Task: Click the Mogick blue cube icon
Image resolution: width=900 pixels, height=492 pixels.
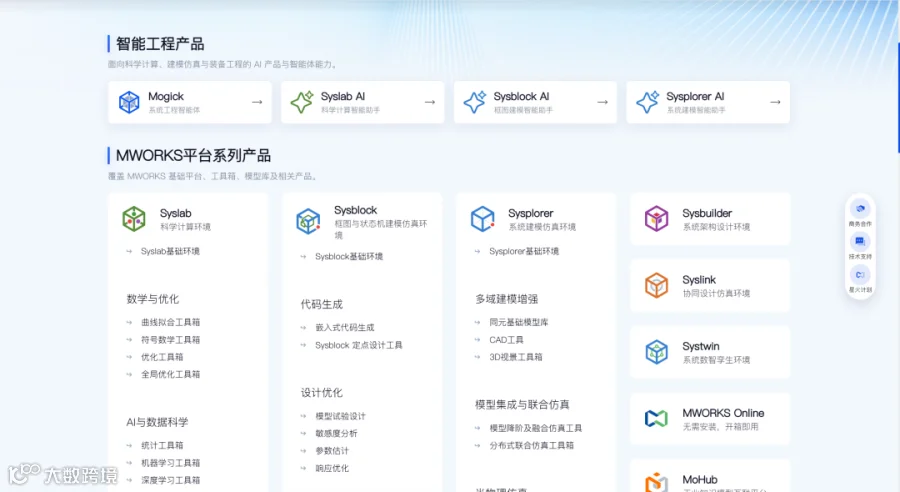Action: (x=129, y=102)
